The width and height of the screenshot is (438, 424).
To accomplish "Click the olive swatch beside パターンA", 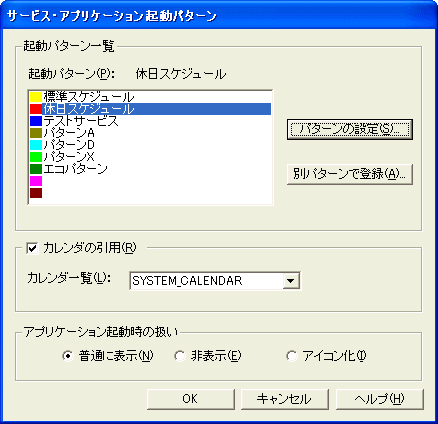I will coord(36,133).
